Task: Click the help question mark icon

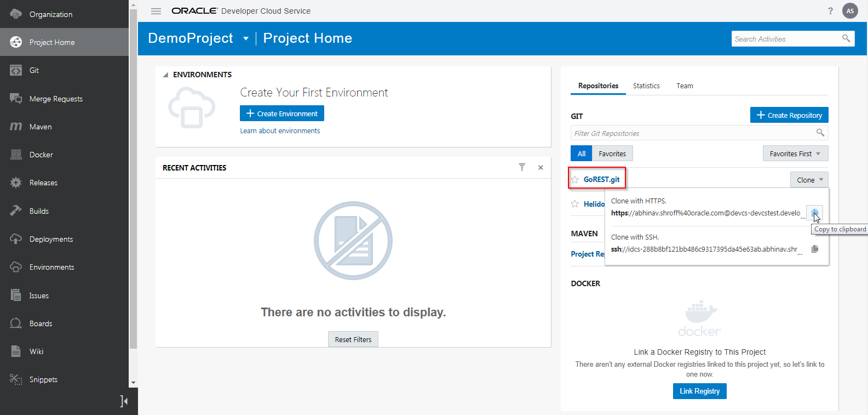Action: pos(830,11)
